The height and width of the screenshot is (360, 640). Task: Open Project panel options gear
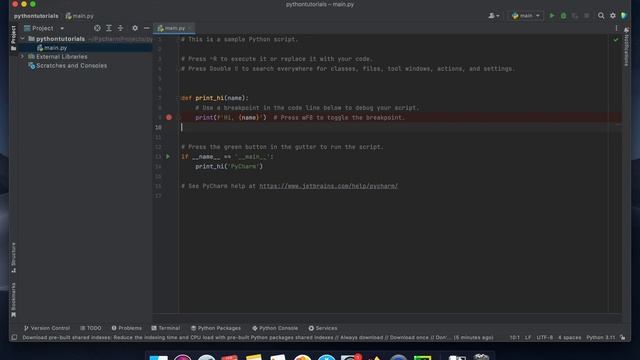tap(135, 28)
